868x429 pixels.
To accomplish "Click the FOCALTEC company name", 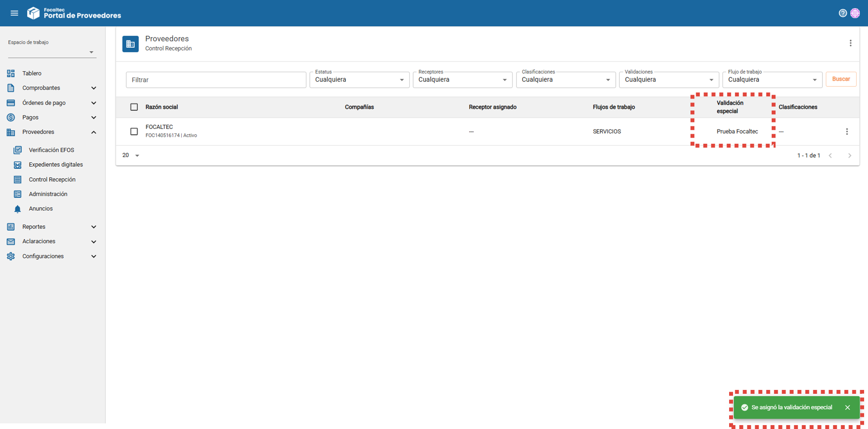I will 159,127.
